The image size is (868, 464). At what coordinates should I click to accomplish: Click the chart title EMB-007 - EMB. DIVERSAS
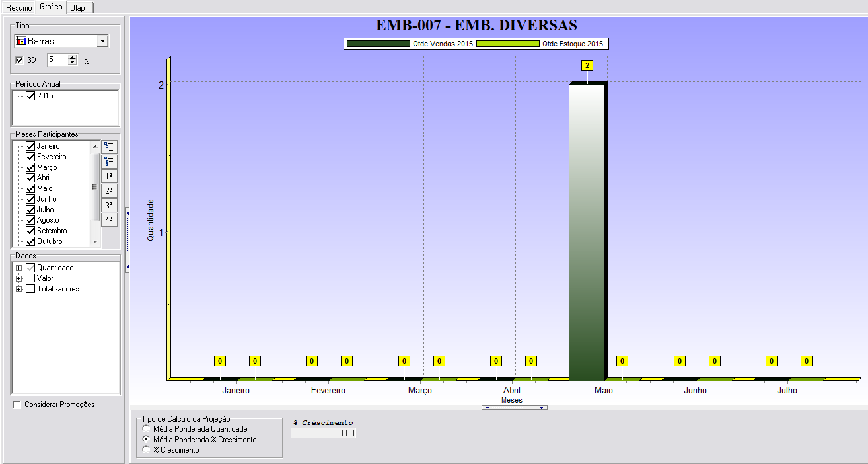[476, 26]
